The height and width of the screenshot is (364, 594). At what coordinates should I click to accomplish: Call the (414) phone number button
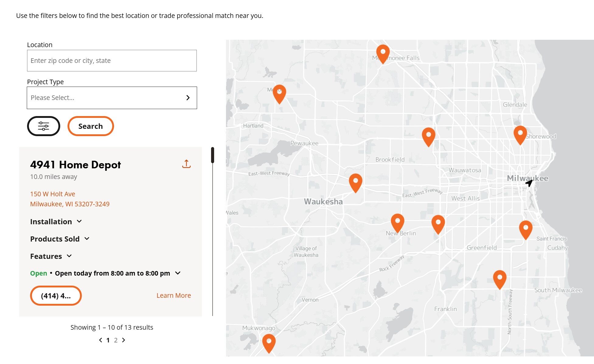click(x=56, y=296)
